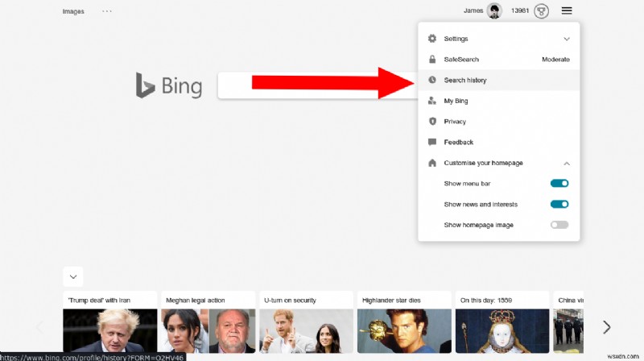The height and width of the screenshot is (361, 644).
Task: Open Highlander star dies headline
Action: (391, 300)
